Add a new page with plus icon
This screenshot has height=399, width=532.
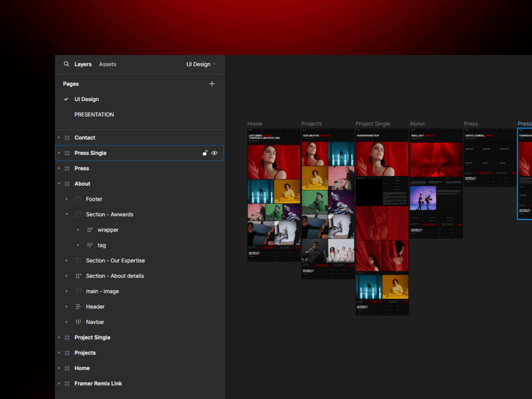coord(212,84)
